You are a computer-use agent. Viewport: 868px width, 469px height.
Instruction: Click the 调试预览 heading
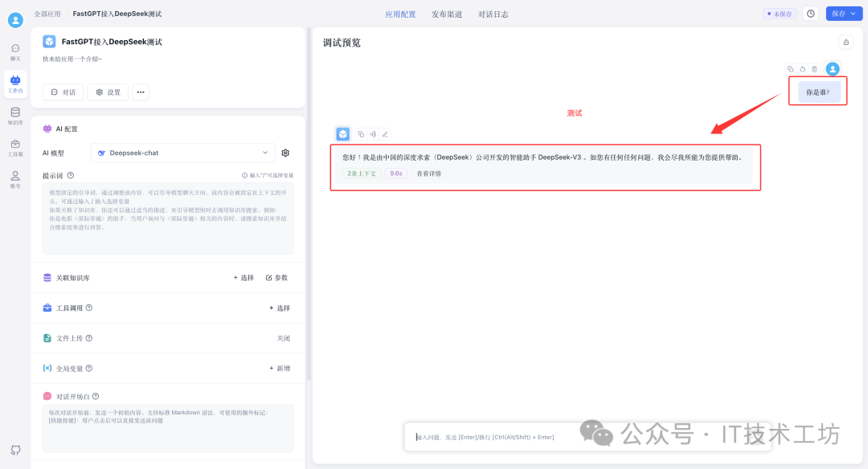coord(342,43)
